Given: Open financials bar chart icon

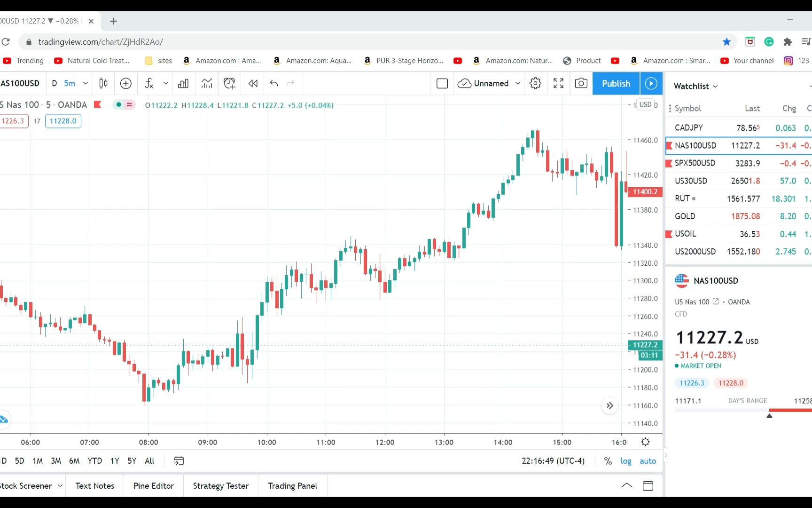Looking at the screenshot, I should tap(183, 83).
